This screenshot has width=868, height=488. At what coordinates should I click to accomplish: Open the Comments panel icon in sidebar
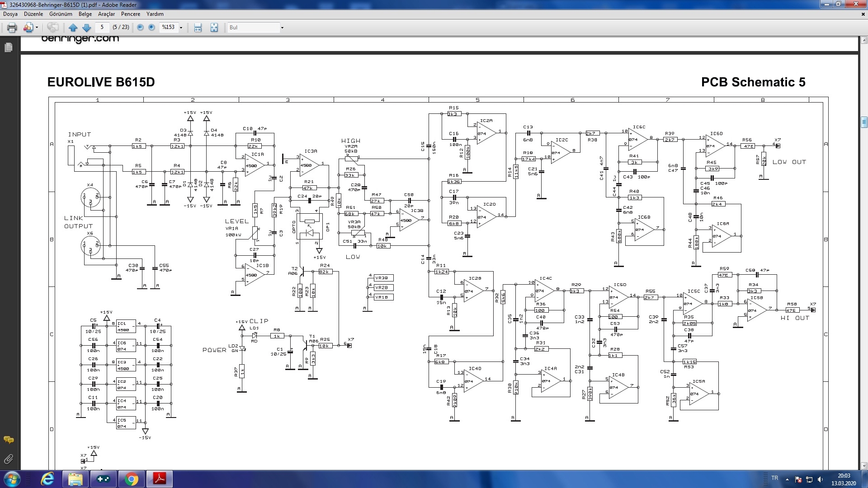click(x=9, y=440)
